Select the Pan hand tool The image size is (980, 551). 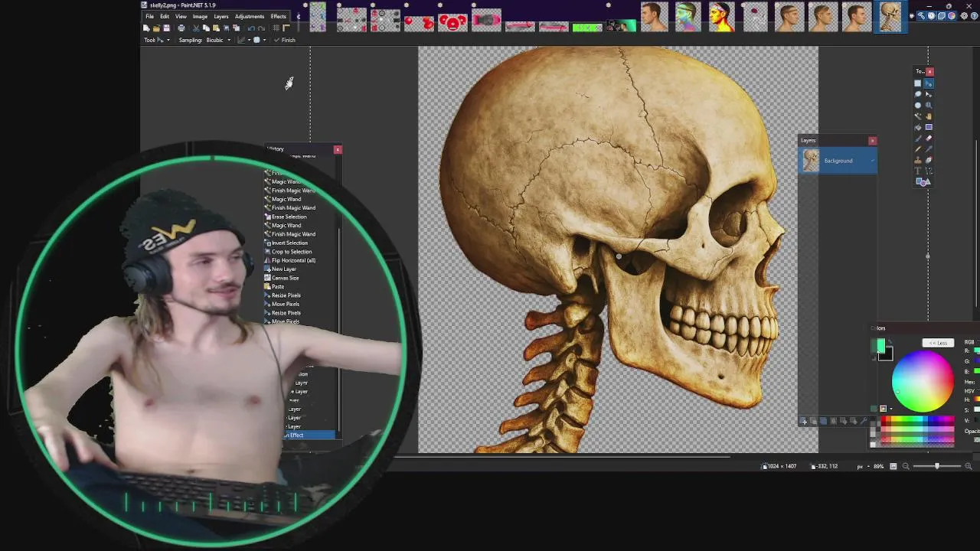coord(929,116)
